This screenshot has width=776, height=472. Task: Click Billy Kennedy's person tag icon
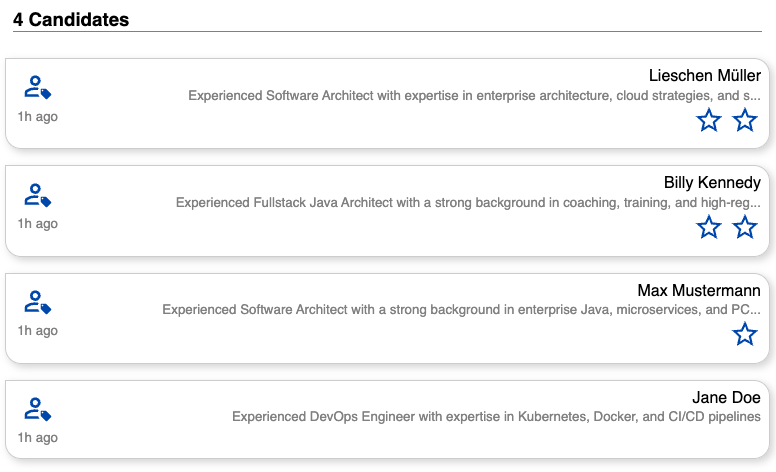click(38, 195)
